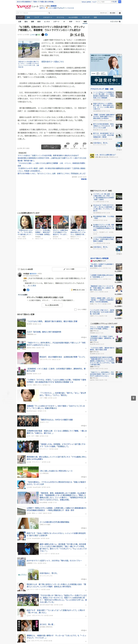Select the 'ランキング' navigation tab

tap(86, 17)
